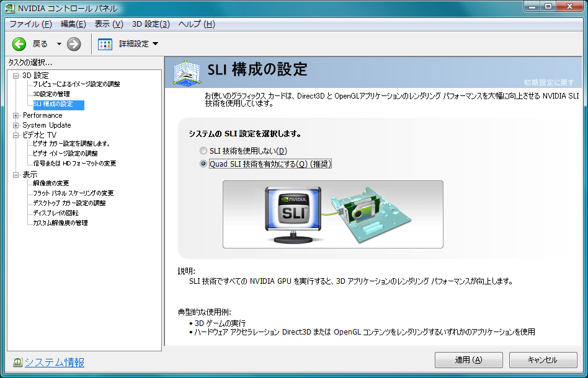
Task: Open the ヘルプ(H) menu
Action: 197,24
